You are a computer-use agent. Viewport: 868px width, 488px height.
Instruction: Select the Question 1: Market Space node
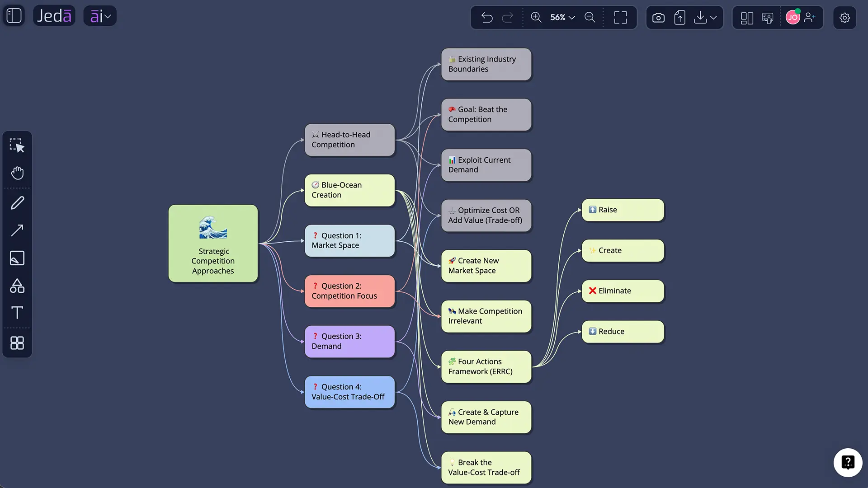click(x=349, y=241)
